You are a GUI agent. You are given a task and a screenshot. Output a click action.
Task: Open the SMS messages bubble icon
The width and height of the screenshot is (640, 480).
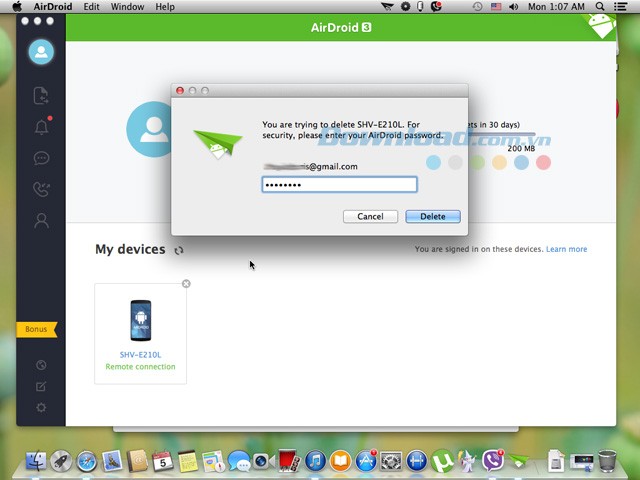point(41,158)
